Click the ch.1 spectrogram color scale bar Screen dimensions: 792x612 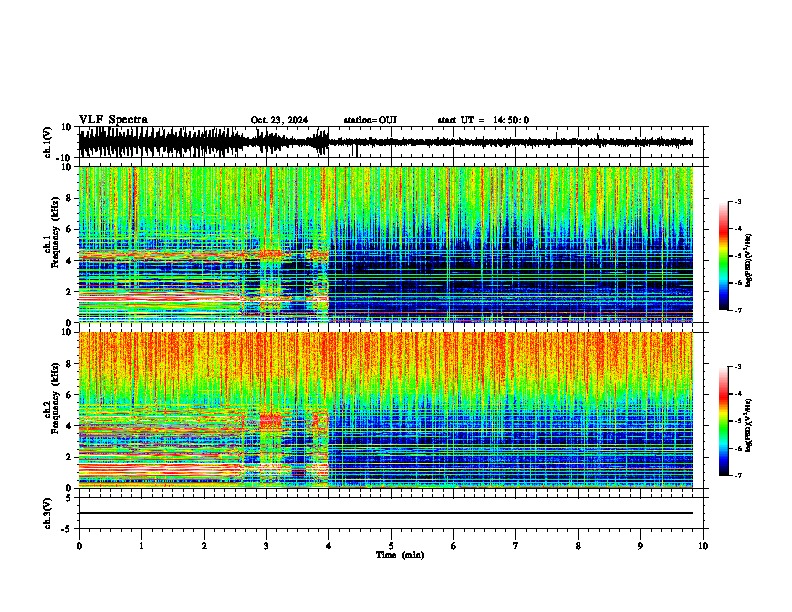(x=723, y=256)
